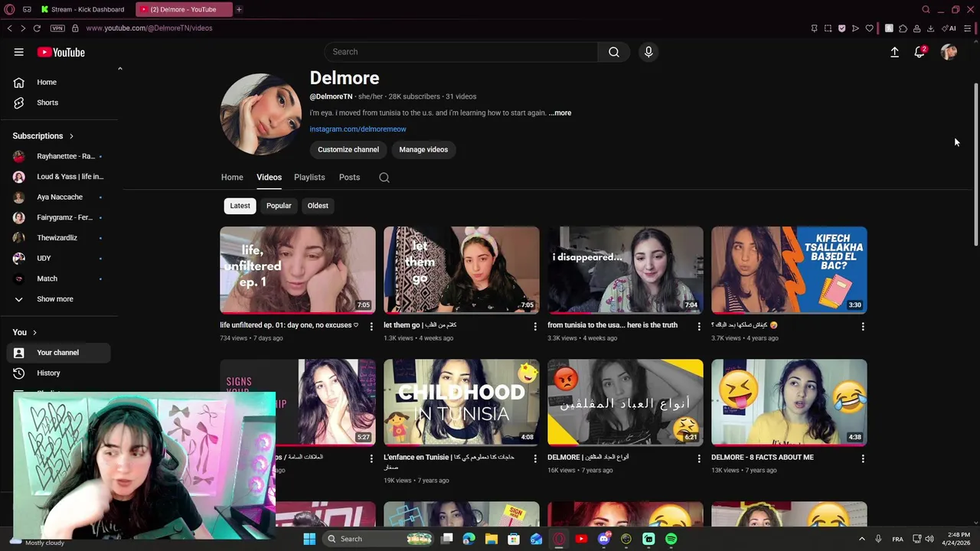Open the YouTube hamburger guide menu
980x551 pixels.
(18, 52)
